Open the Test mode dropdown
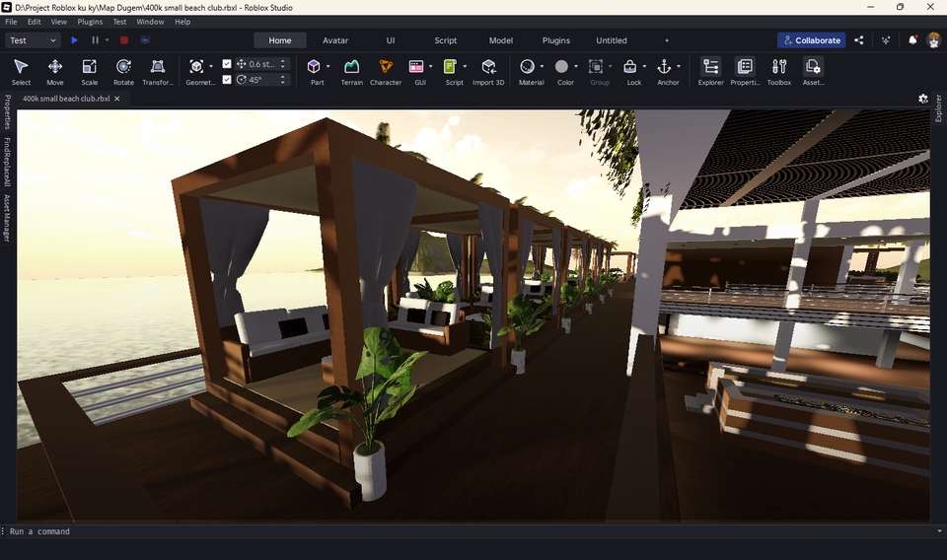The height and width of the screenshot is (560, 947). pyautogui.click(x=33, y=40)
